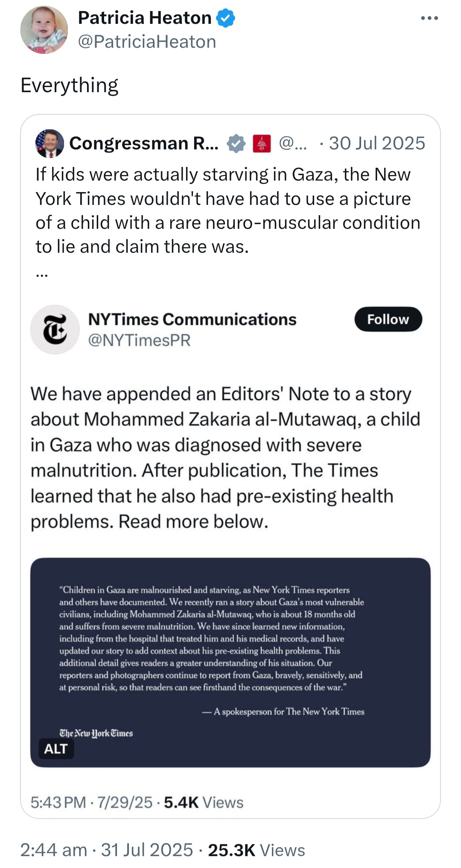Click the gray verified badge on quoted tweet
This screenshot has height=868, width=461.
236,143
